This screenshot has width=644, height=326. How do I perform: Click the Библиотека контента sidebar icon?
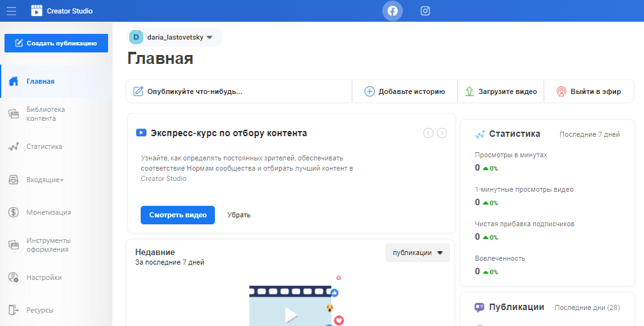[13, 114]
